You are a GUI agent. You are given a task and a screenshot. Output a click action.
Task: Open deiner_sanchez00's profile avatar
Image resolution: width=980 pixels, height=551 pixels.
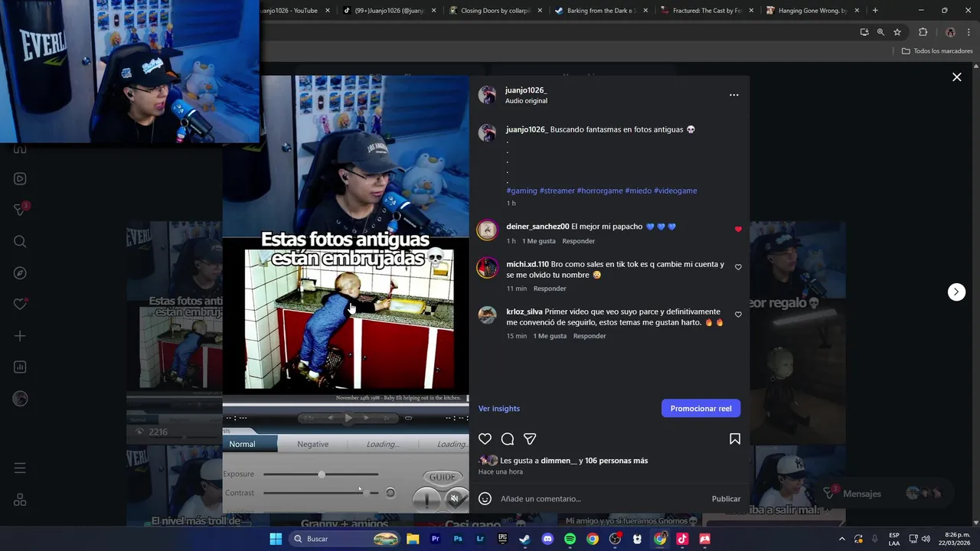(x=488, y=230)
